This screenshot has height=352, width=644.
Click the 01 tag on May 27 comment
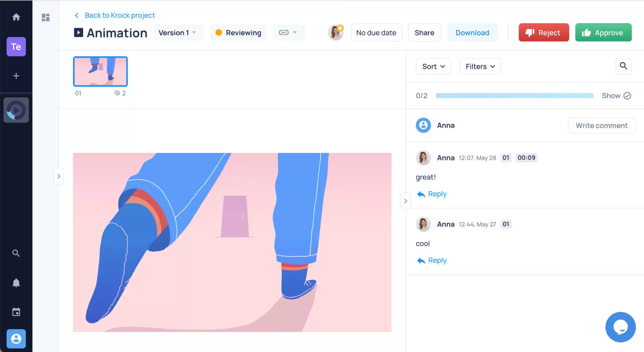[506, 224]
